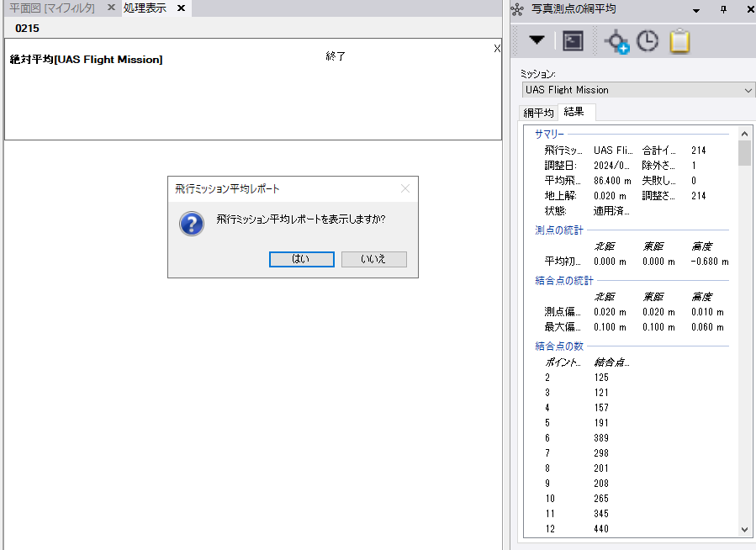Close the 処理表示 tab with its X

pos(181,8)
